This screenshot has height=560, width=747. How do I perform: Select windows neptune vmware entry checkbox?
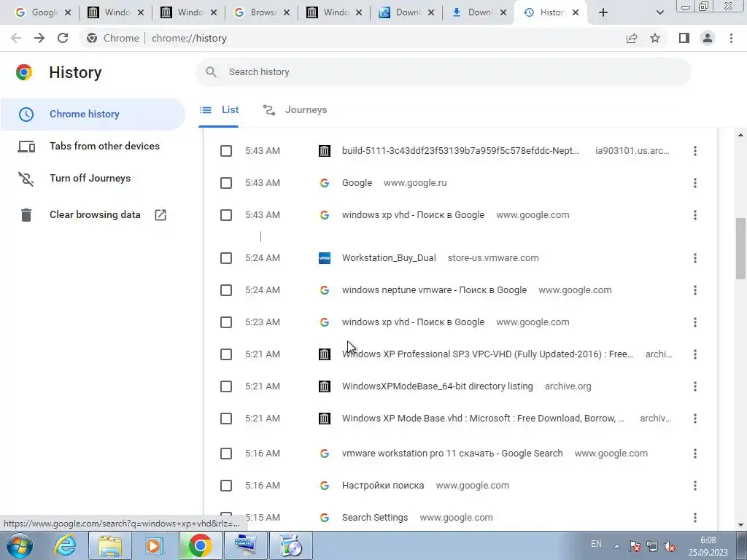coord(226,290)
